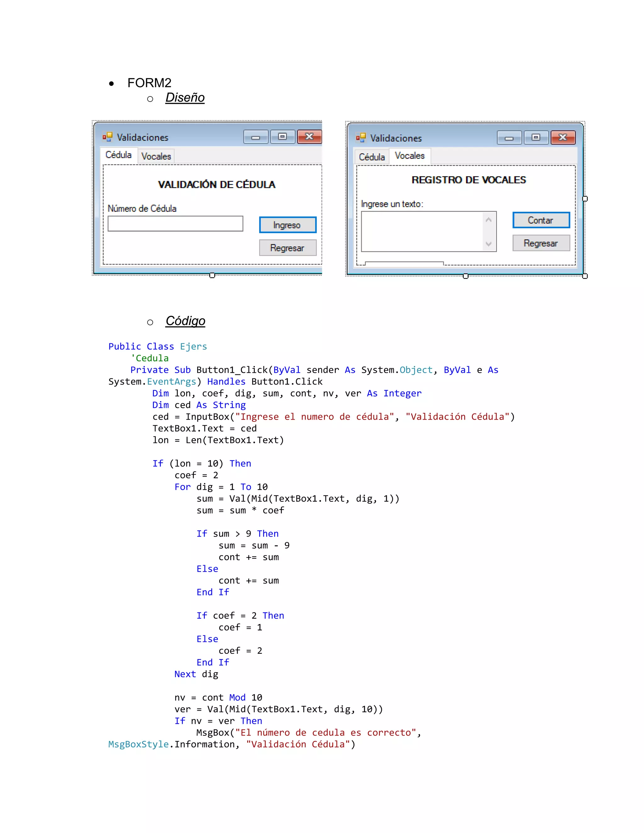The image size is (644, 833).
Task: Minimize the left Validaciones window
Action: pyautogui.click(x=256, y=137)
